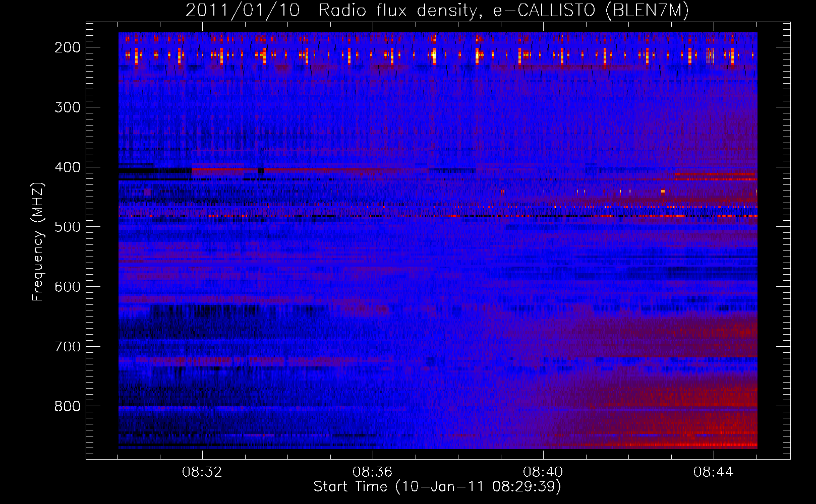Click the 600 frequency tick label
The height and width of the screenshot is (504, 816).
[x=67, y=287]
